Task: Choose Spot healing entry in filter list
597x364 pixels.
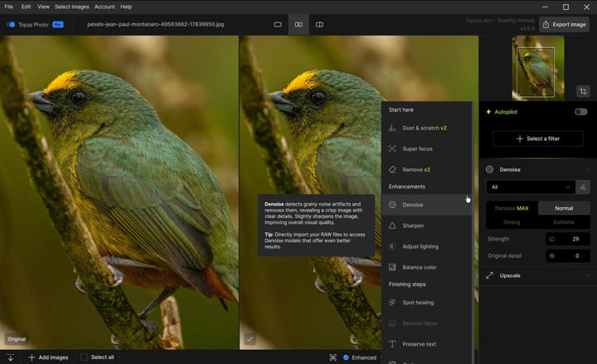Action: [x=426, y=303]
